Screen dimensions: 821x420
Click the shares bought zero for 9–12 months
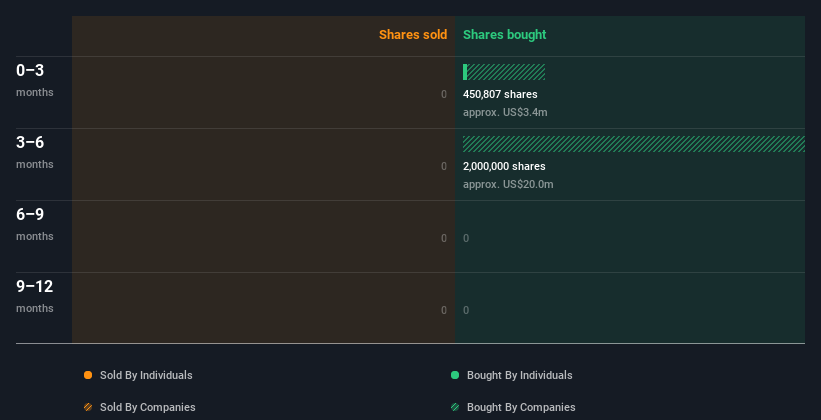pyautogui.click(x=466, y=310)
